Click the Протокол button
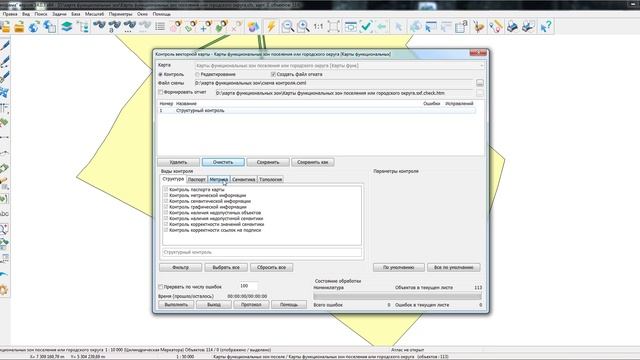Viewport: 640px width, 360px height. coord(251,304)
